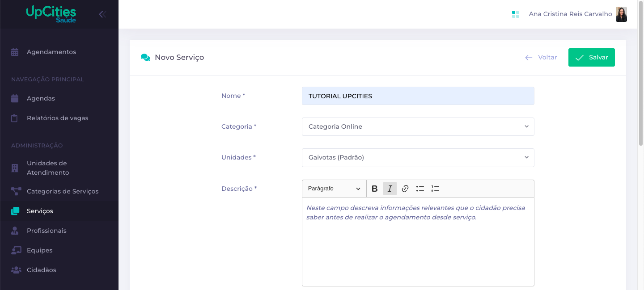Open the apps grid icon in header
The image size is (644, 290).
pos(516,14)
